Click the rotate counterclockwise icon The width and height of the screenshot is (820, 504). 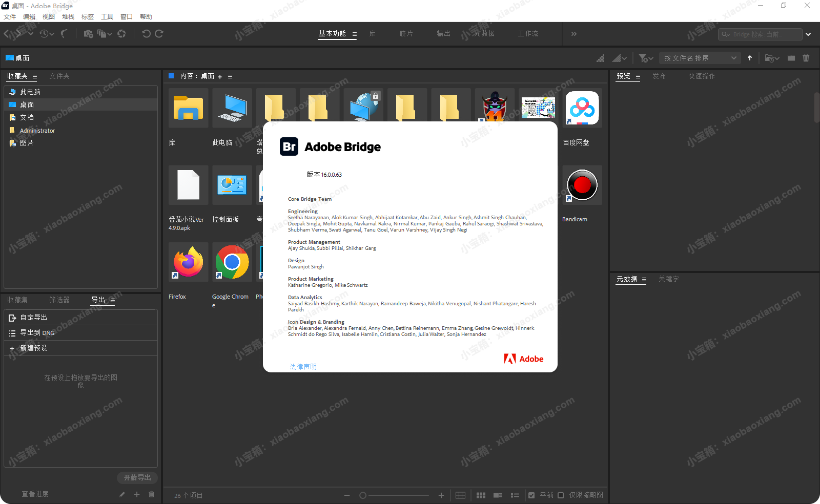tap(146, 34)
